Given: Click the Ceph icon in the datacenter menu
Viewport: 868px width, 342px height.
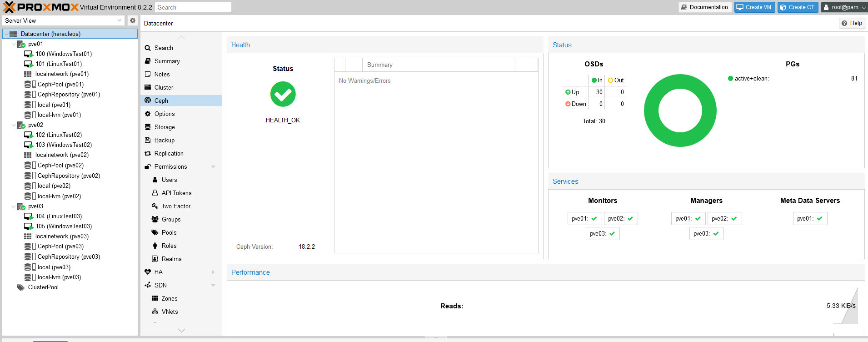Looking at the screenshot, I should click(x=148, y=101).
